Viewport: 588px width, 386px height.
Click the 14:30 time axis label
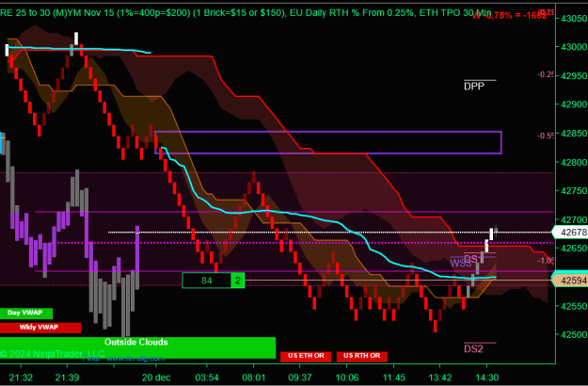(486, 378)
